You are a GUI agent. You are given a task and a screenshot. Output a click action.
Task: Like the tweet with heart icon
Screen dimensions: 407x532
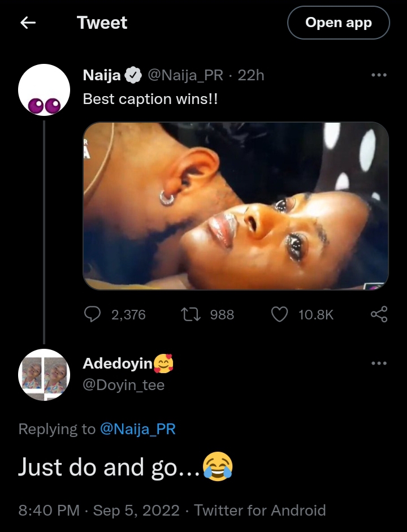[280, 314]
